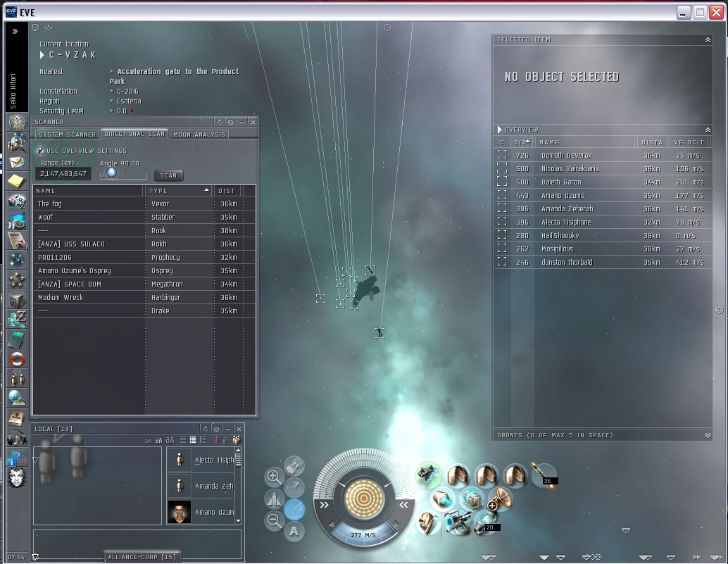Click the zoom in magnifier near HUD
The height and width of the screenshot is (564, 728).
click(273, 477)
